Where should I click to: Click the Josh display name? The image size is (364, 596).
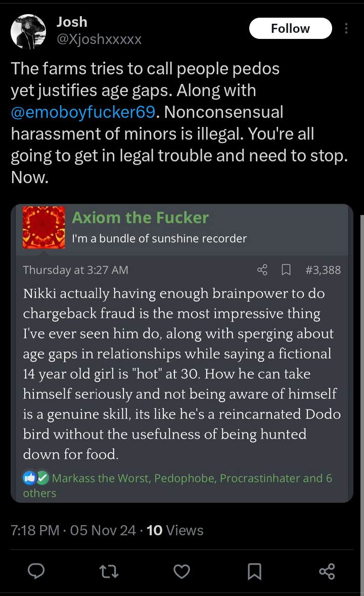click(72, 22)
